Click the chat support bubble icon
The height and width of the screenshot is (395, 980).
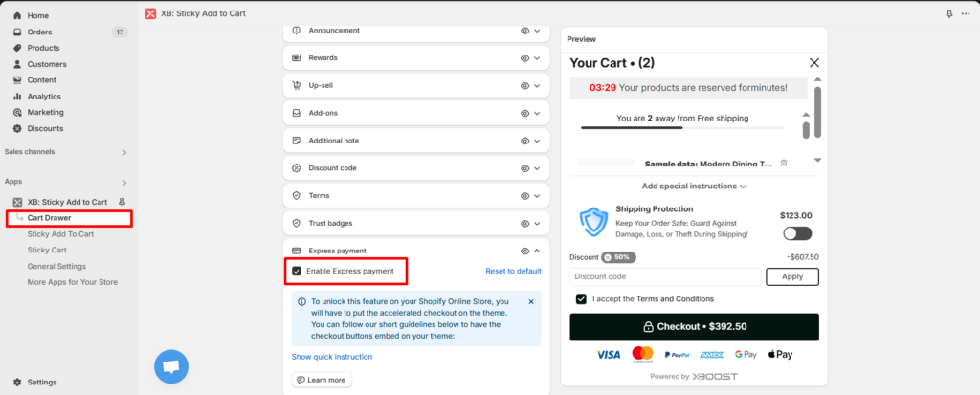click(x=171, y=366)
